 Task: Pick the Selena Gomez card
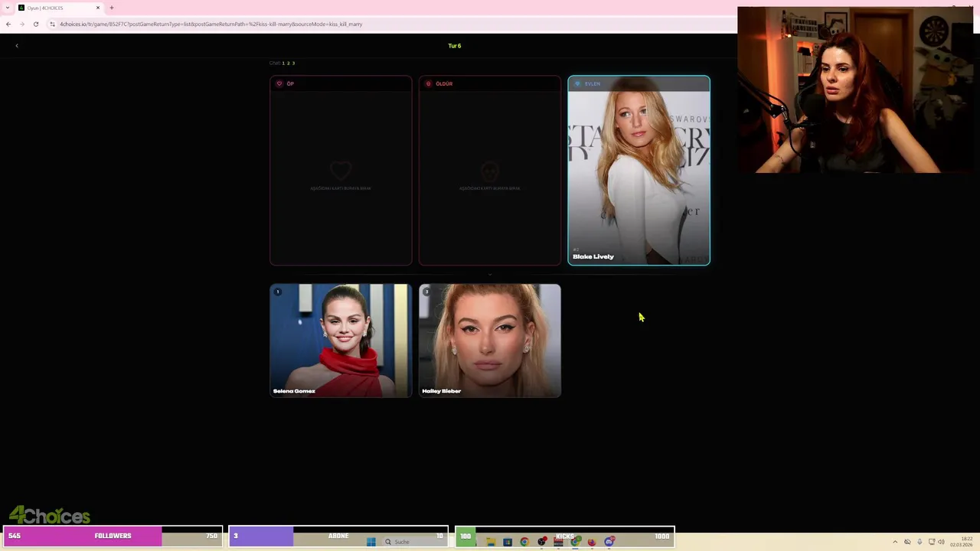point(341,341)
